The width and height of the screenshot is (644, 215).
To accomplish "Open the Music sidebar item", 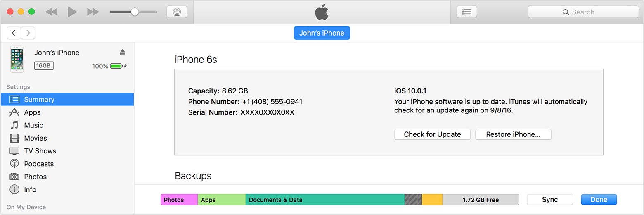I will click(33, 125).
